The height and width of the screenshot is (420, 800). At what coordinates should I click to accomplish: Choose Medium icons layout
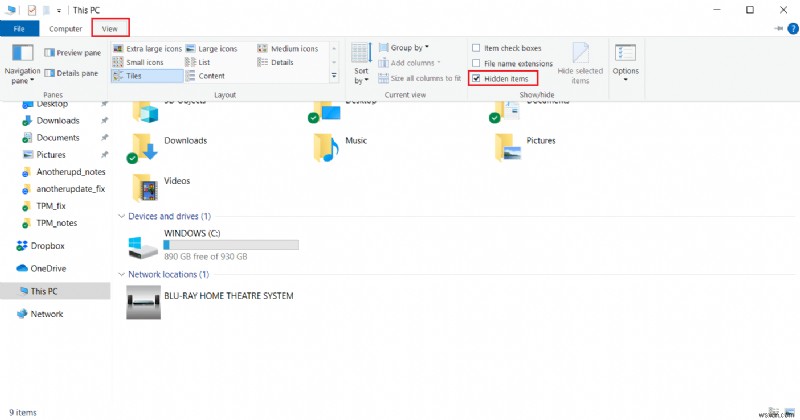288,48
